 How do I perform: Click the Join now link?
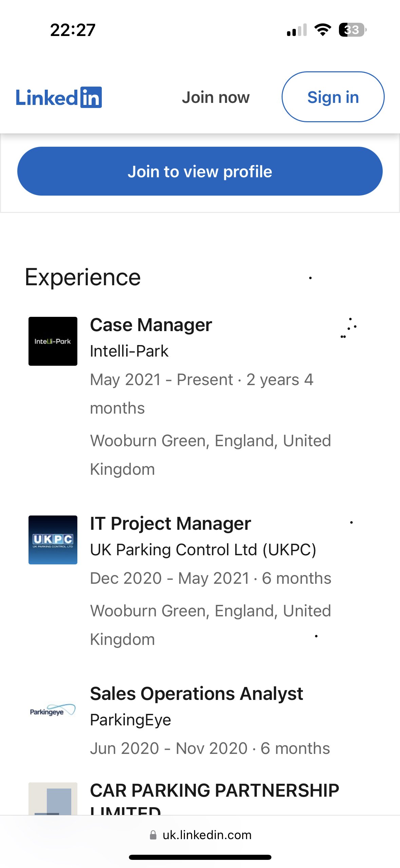tap(216, 97)
